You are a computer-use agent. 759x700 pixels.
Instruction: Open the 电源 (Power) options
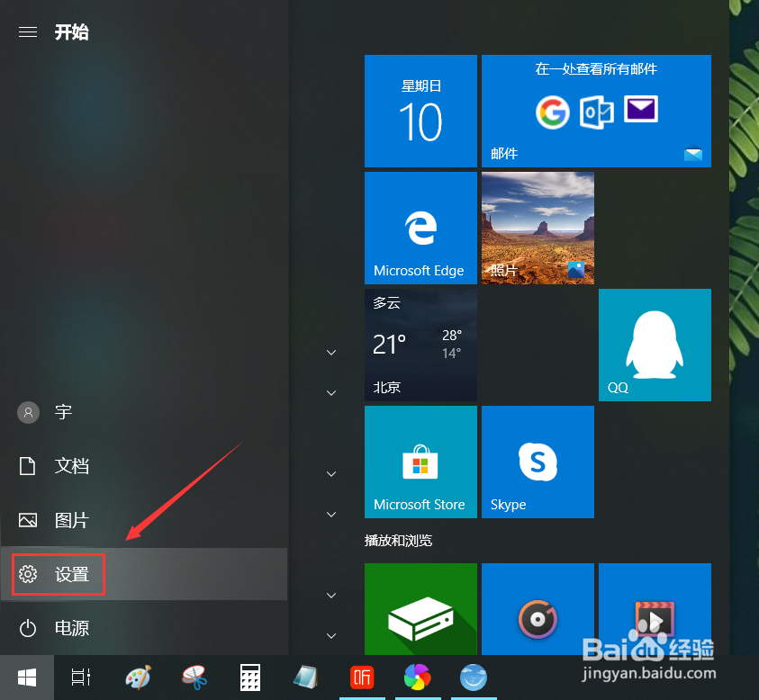tap(144, 628)
